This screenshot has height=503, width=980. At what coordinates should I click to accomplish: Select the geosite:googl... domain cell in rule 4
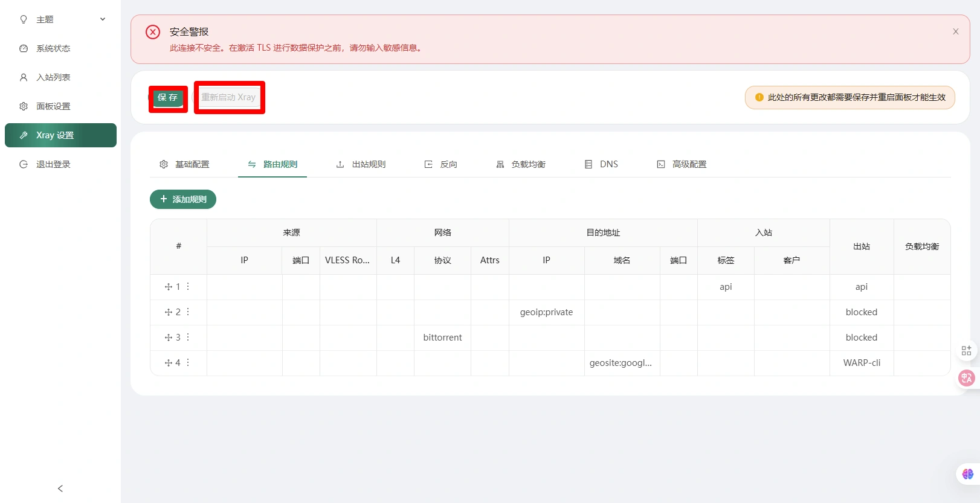pos(621,363)
